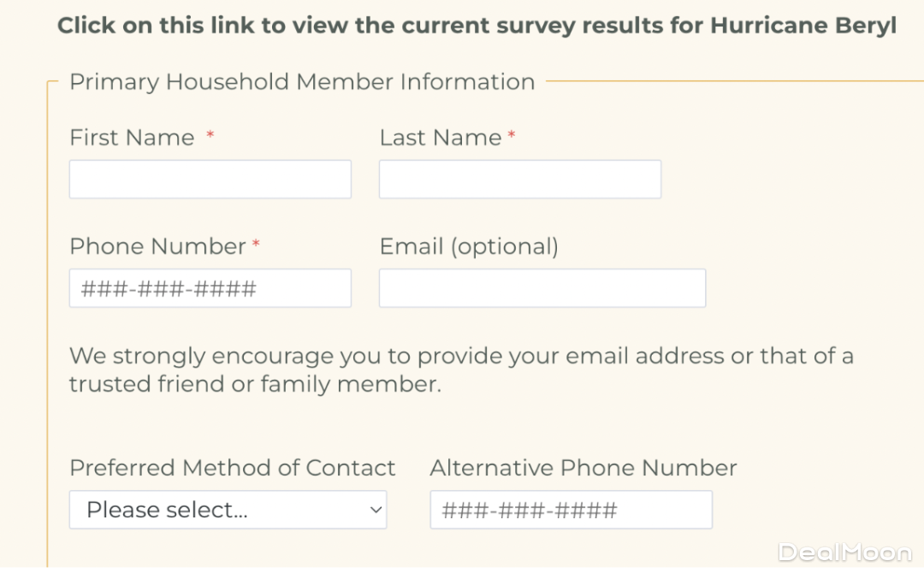Open the Preferred Method of Contact dropdown

pyautogui.click(x=227, y=510)
